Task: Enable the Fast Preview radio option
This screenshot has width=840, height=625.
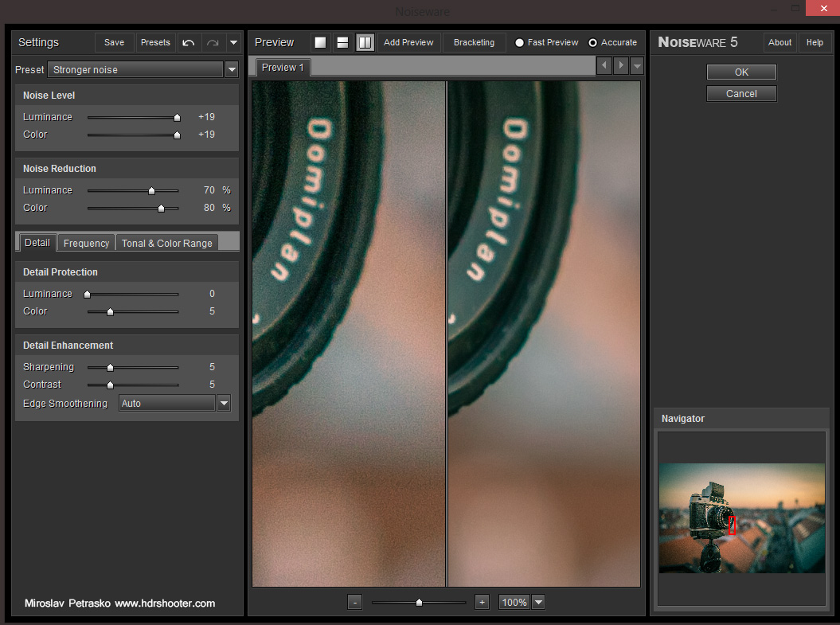Action: click(520, 42)
